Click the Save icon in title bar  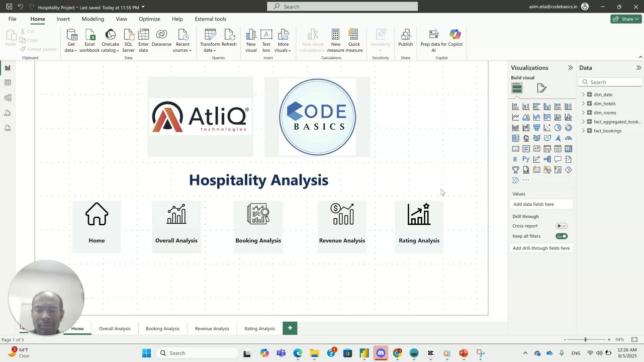[x=9, y=7]
